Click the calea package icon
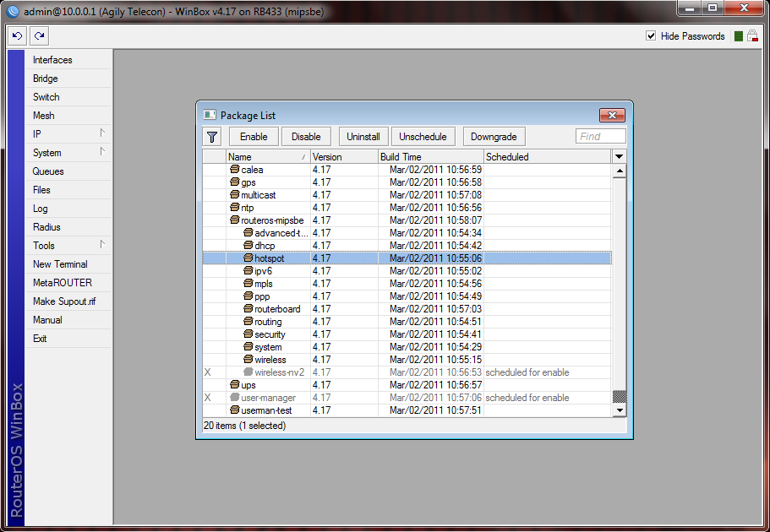 point(235,170)
